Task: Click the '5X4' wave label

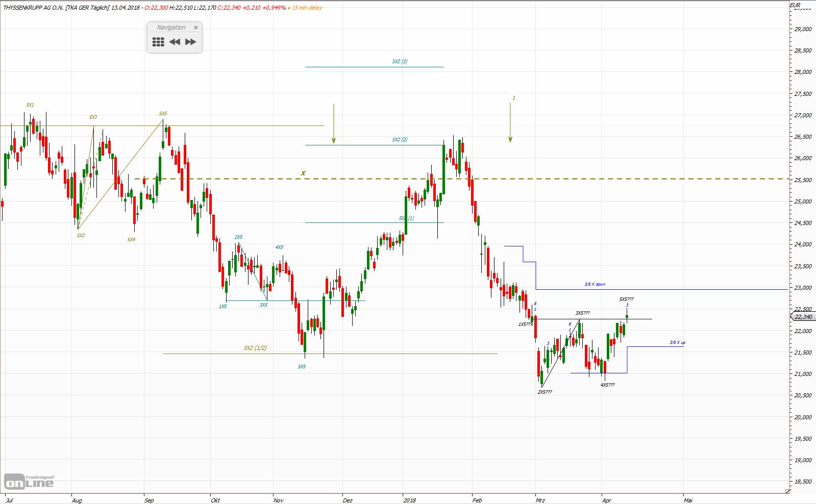Action: [x=131, y=239]
